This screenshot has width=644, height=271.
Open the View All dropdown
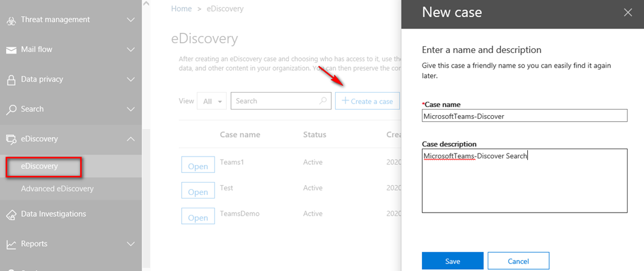212,101
